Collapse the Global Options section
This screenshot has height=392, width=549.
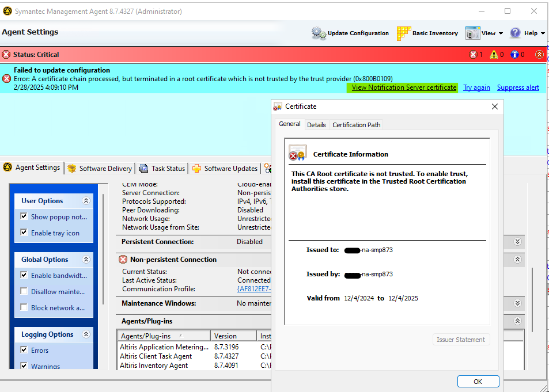tap(86, 260)
